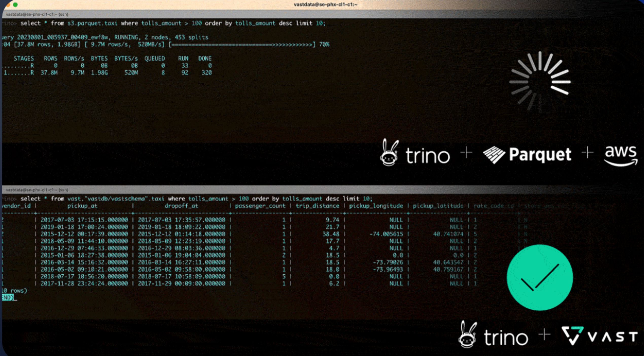Click the passenger count value 5
The width and height of the screenshot is (644, 356).
(284, 277)
